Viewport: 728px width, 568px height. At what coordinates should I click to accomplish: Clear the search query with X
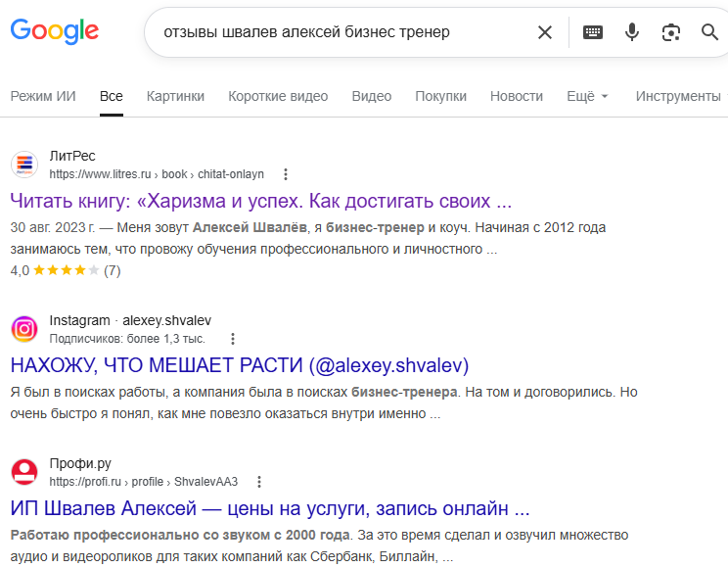[x=545, y=32]
